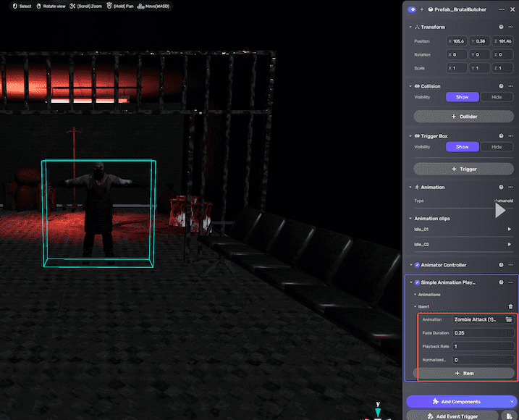Collapse the Animations list expander

[415, 295]
